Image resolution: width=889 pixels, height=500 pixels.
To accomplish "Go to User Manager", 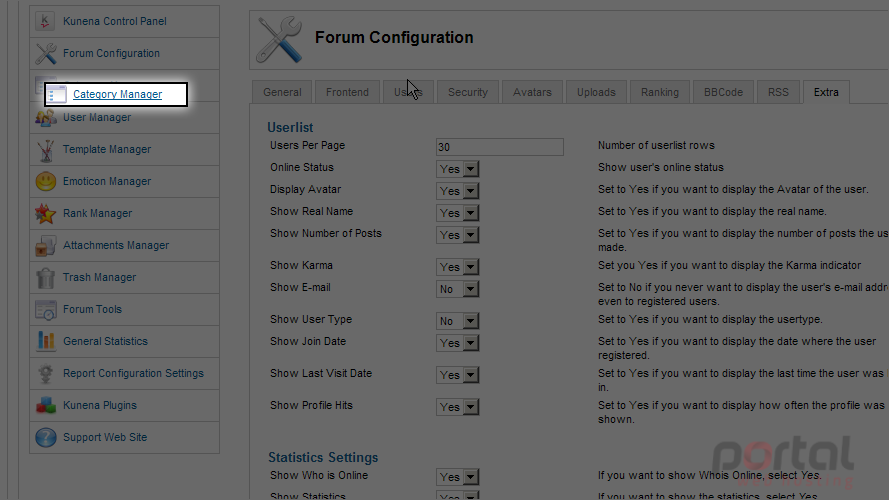I will click(x=97, y=117).
